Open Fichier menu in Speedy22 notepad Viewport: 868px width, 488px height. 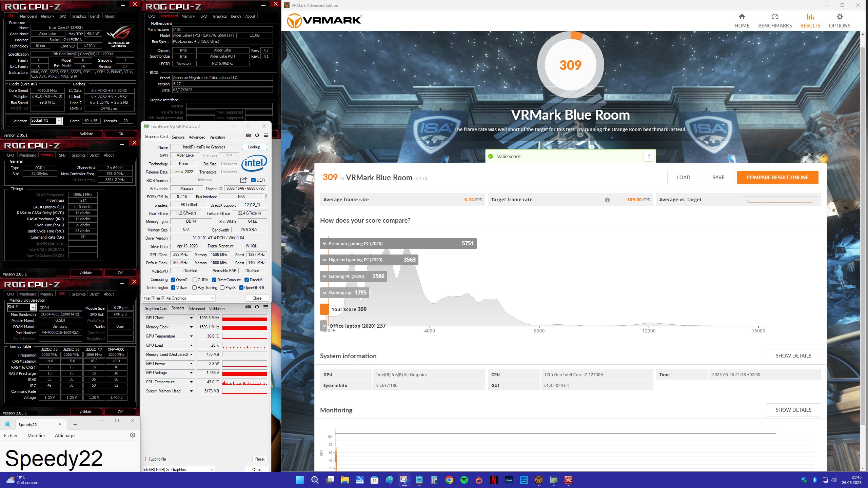point(11,435)
